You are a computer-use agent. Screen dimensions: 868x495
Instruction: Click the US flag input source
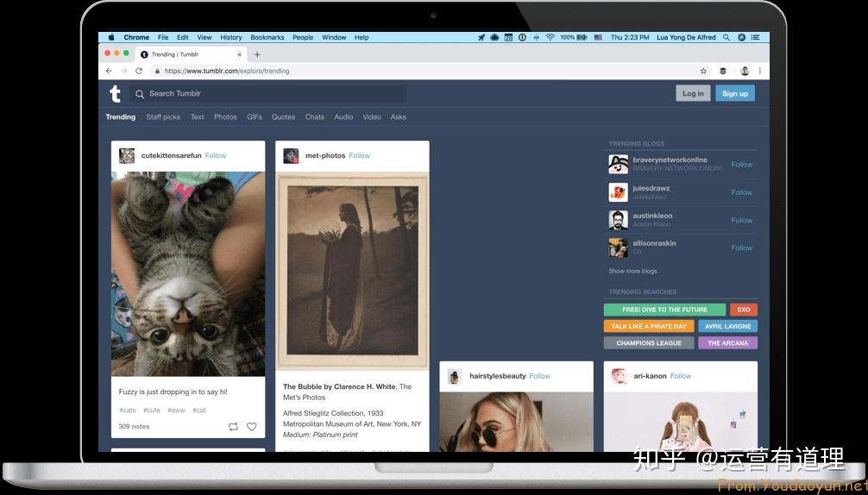[x=598, y=37]
